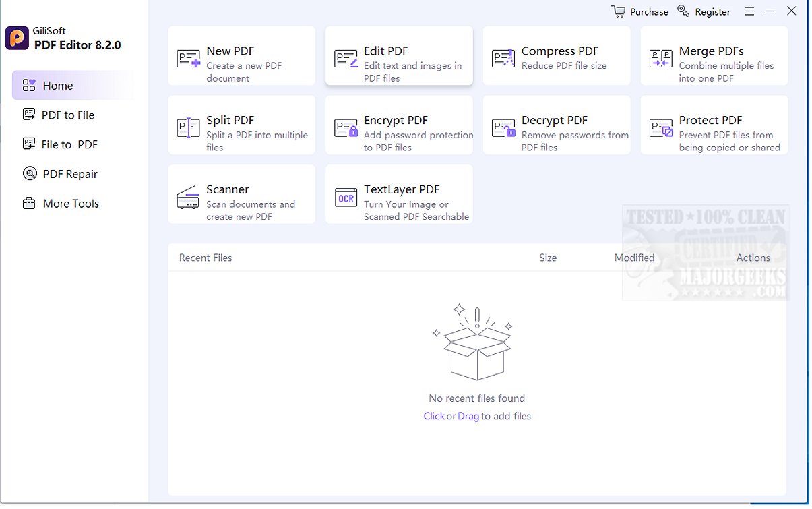Click the Scanner tool icon

click(x=187, y=195)
